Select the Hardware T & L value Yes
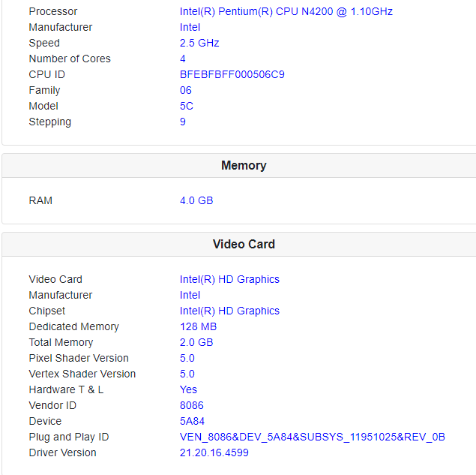476x475 pixels. [x=188, y=389]
